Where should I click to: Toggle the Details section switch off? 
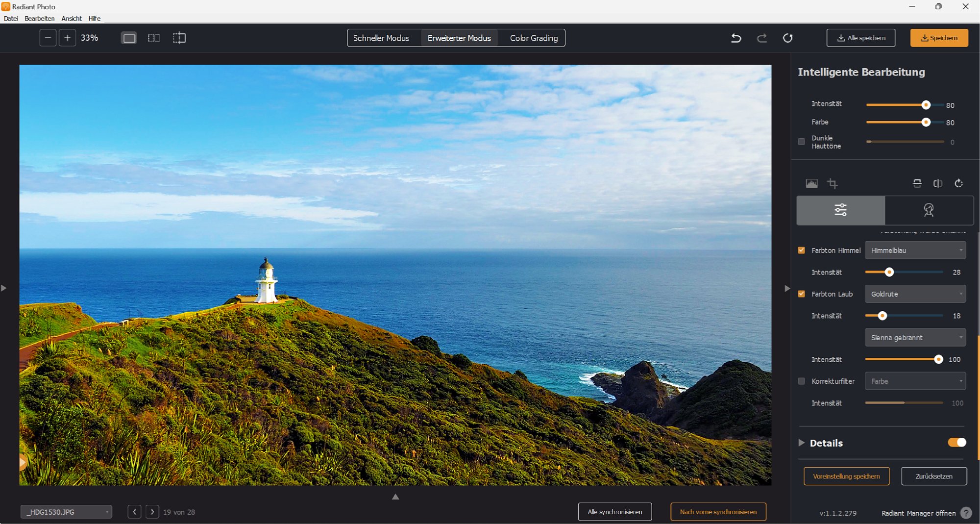(957, 442)
